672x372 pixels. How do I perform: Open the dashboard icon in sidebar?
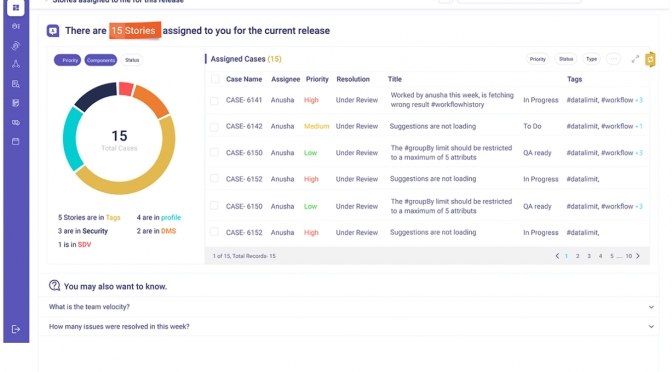[16, 8]
